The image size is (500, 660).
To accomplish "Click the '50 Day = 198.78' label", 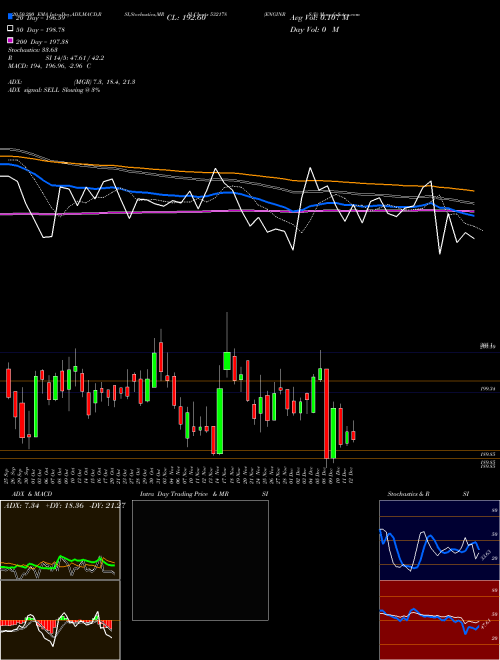I will 40,30.
